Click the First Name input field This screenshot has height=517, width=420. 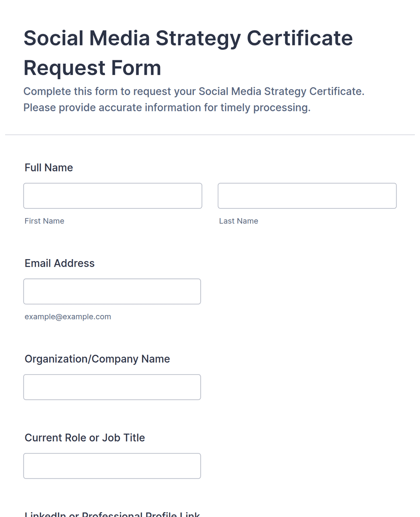[113, 196]
